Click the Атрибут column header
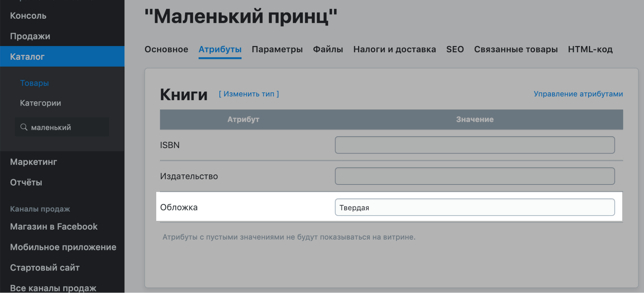Viewport: 644px width, 293px height. coord(243,119)
